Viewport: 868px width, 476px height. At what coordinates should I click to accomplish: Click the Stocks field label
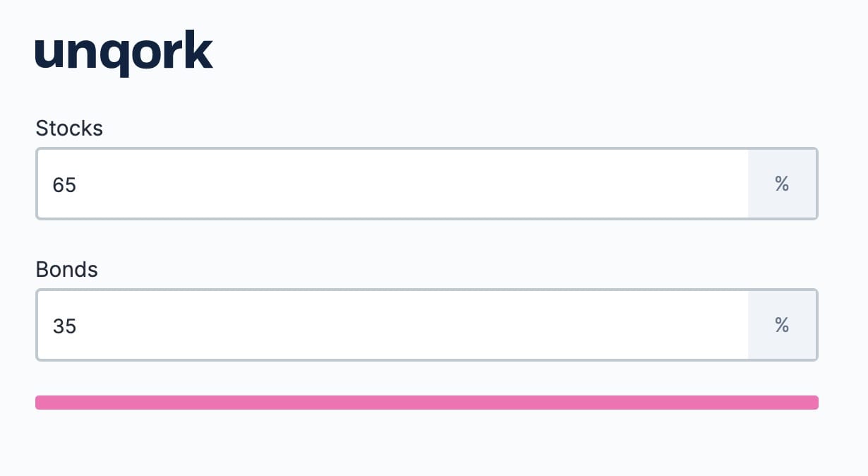pos(69,129)
